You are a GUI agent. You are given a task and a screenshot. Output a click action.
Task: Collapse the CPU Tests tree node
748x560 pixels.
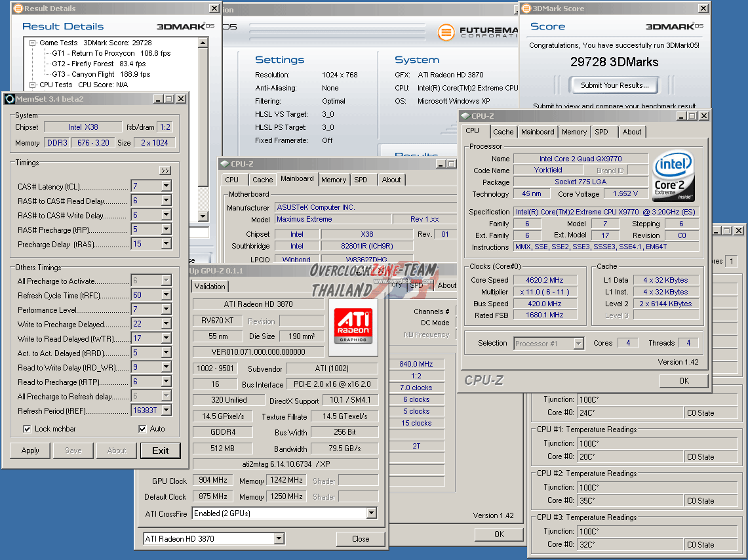tap(32, 85)
